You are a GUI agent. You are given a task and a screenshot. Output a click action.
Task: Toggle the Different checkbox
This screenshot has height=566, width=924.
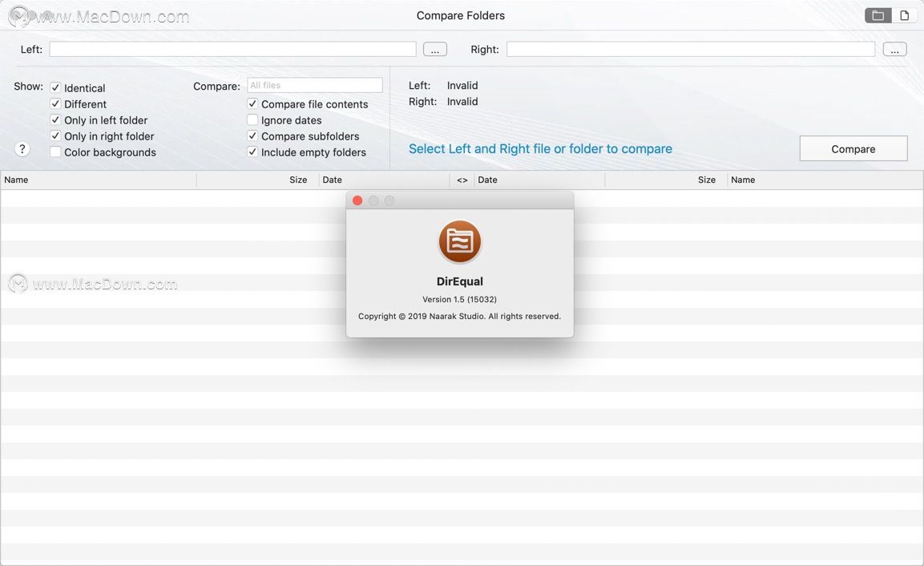(x=55, y=103)
